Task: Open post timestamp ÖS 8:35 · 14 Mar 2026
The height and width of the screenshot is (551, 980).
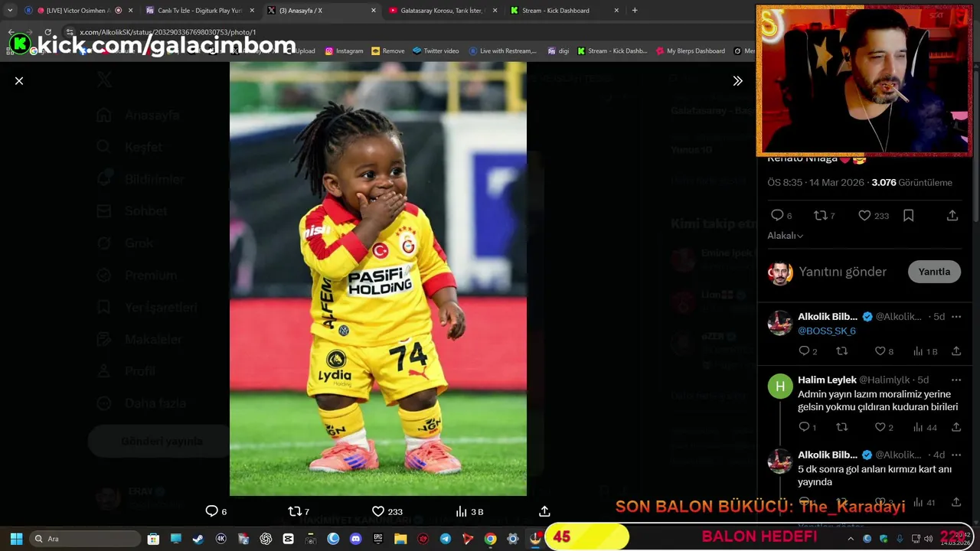Action: pyautogui.click(x=815, y=183)
